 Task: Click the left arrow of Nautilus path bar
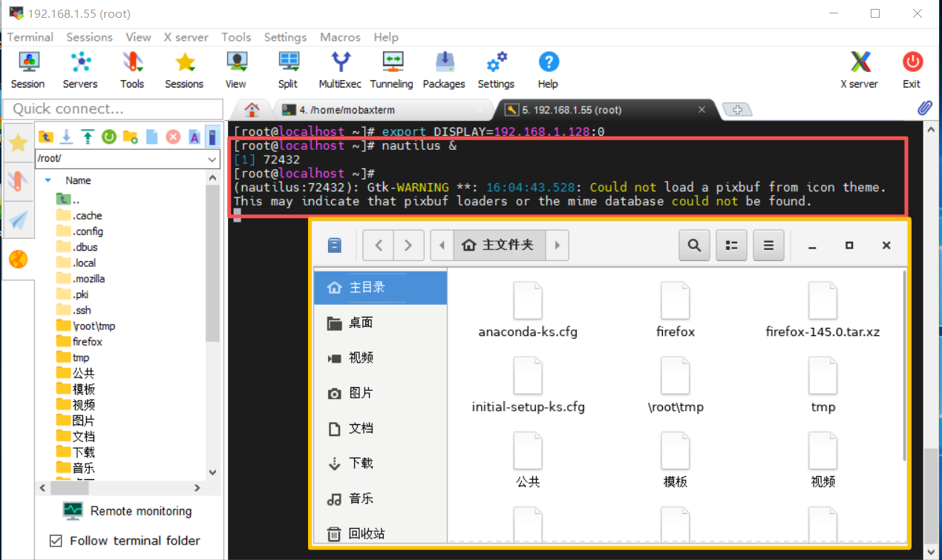pos(442,246)
